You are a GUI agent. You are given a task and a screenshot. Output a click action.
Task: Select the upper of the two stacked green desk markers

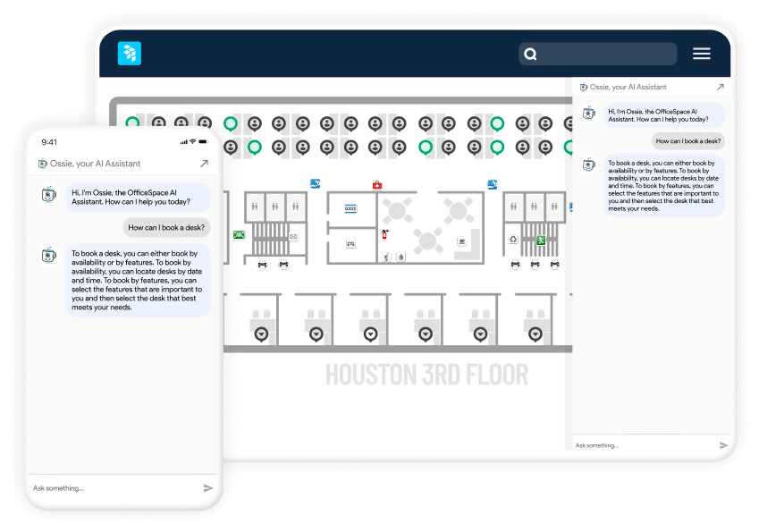pyautogui.click(x=497, y=124)
